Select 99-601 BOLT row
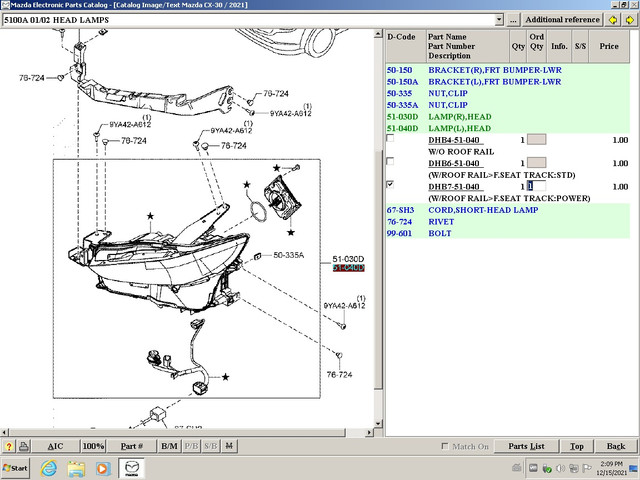Image resolution: width=640 pixels, height=480 pixels. 507,233
